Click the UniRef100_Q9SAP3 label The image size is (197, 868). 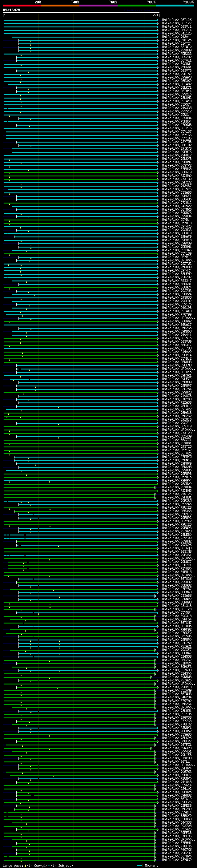click(176, 78)
